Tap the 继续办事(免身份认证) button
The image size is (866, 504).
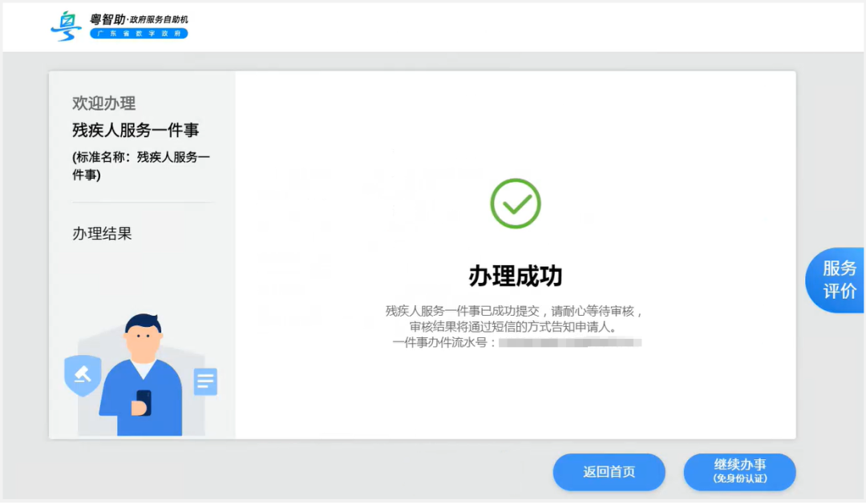point(739,472)
